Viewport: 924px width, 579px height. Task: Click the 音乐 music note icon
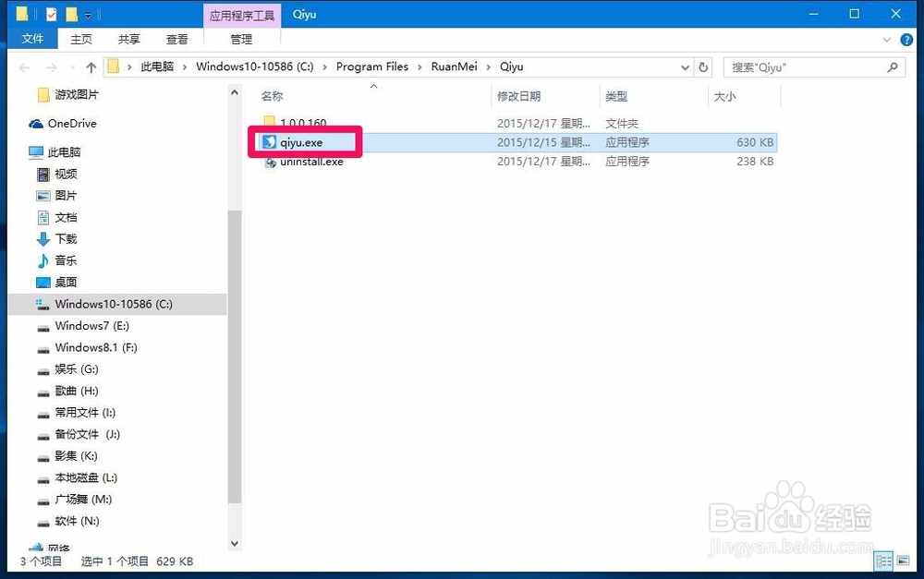(x=43, y=260)
